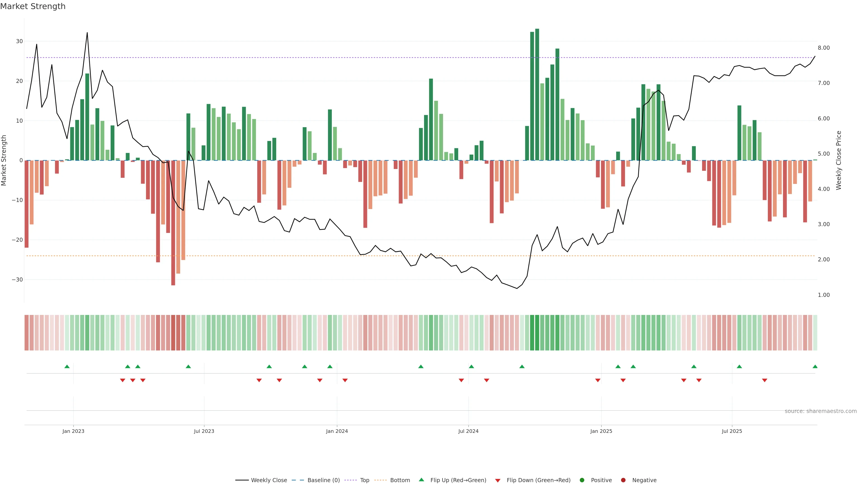The width and height of the screenshot is (868, 488).
Task: Click the green Flip Up triangle legend icon
Action: click(x=421, y=480)
